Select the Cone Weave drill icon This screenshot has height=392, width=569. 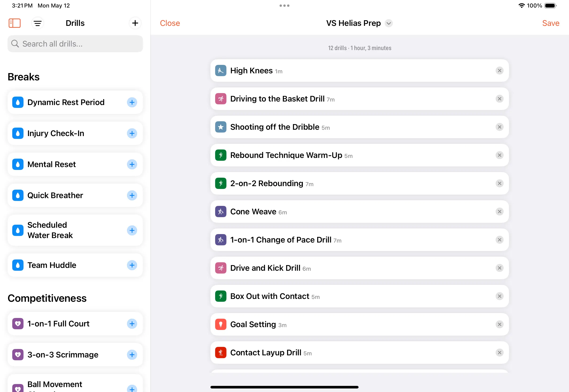click(221, 212)
